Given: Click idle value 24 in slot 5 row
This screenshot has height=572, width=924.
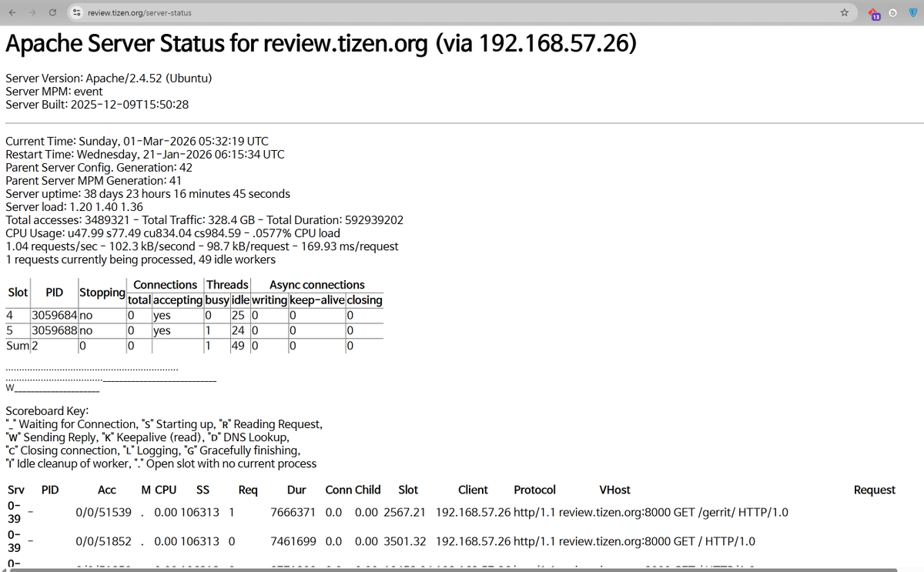Looking at the screenshot, I should pos(239,330).
